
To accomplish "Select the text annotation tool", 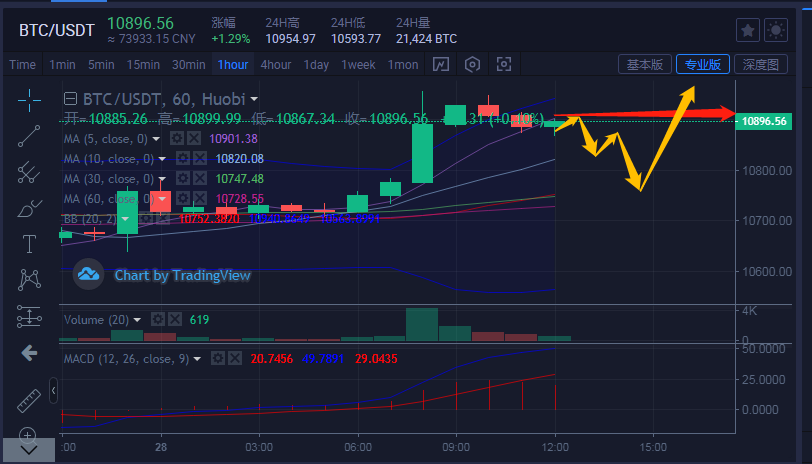I will point(29,244).
